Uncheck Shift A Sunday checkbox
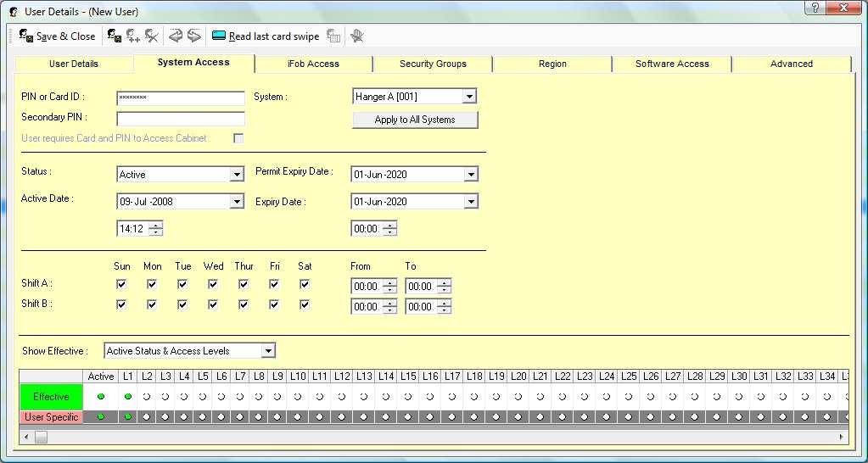868x463 pixels. pos(121,284)
